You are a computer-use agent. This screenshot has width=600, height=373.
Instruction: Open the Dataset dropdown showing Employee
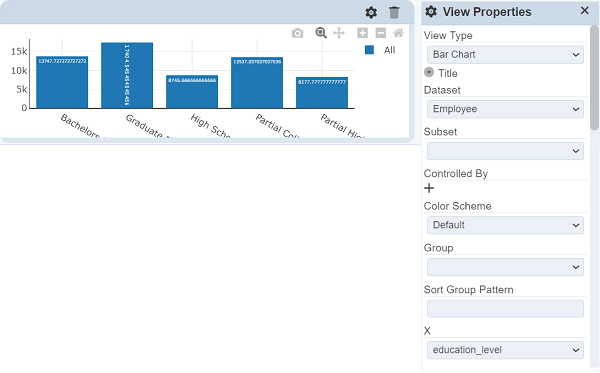click(505, 109)
